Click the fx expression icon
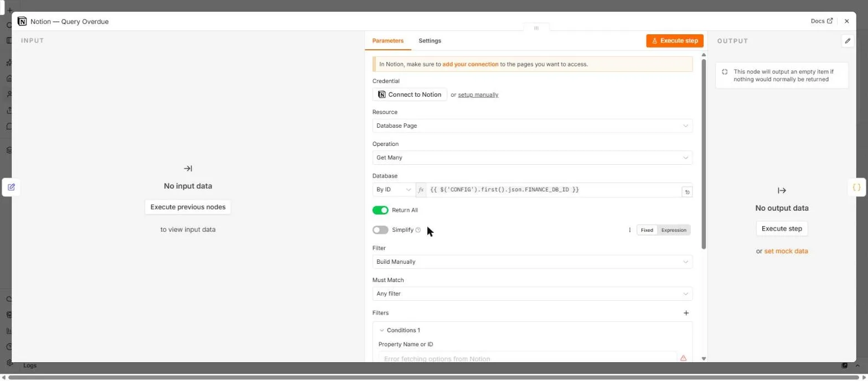The height and width of the screenshot is (381, 868). [x=421, y=190]
